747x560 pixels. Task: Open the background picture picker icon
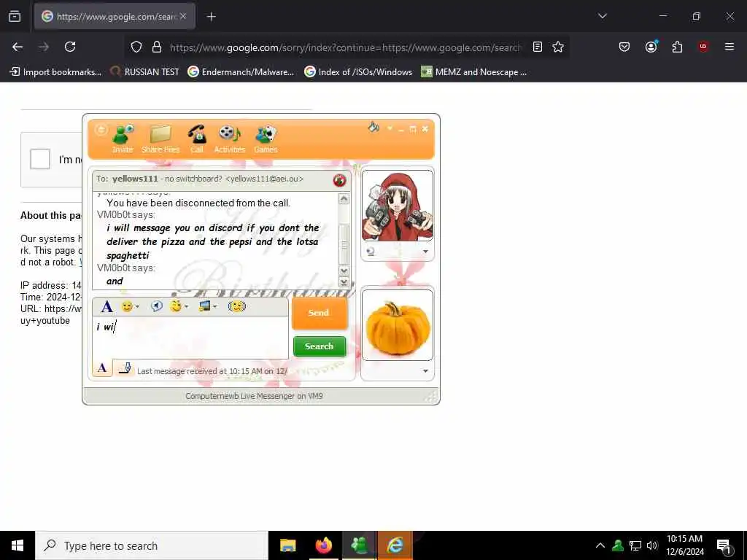pyautogui.click(x=204, y=306)
